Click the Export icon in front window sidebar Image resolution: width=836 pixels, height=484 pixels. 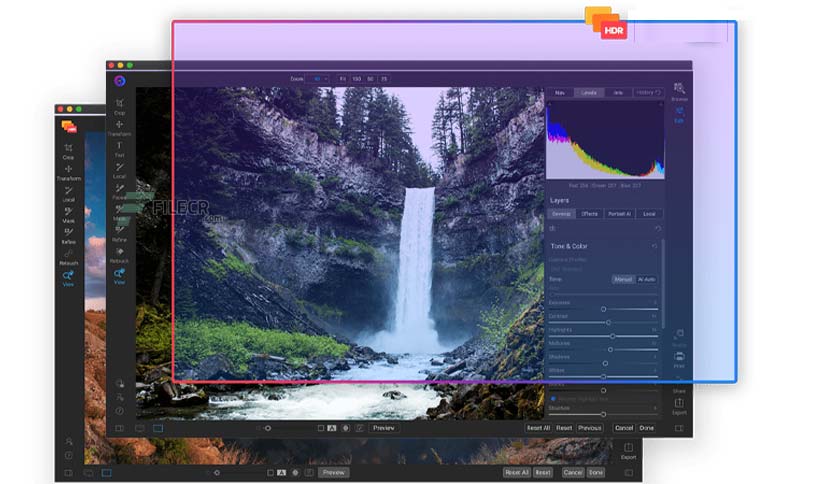point(679,406)
